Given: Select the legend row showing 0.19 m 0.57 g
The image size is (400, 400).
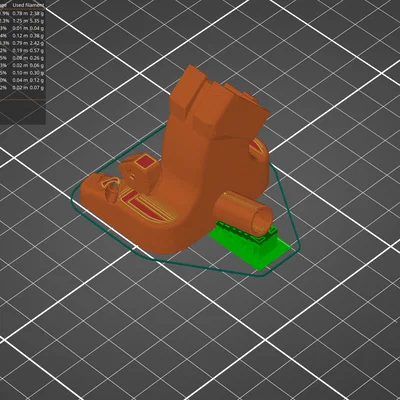Looking at the screenshot, I should (22, 50).
